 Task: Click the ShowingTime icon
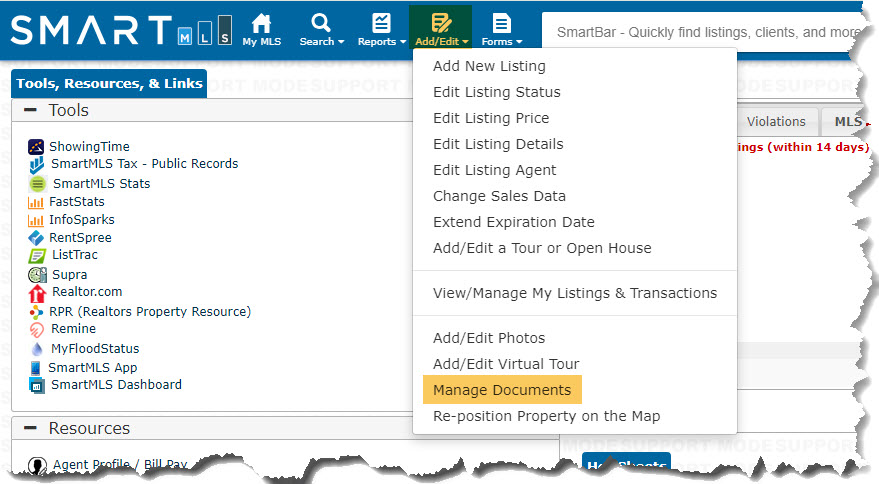point(36,147)
